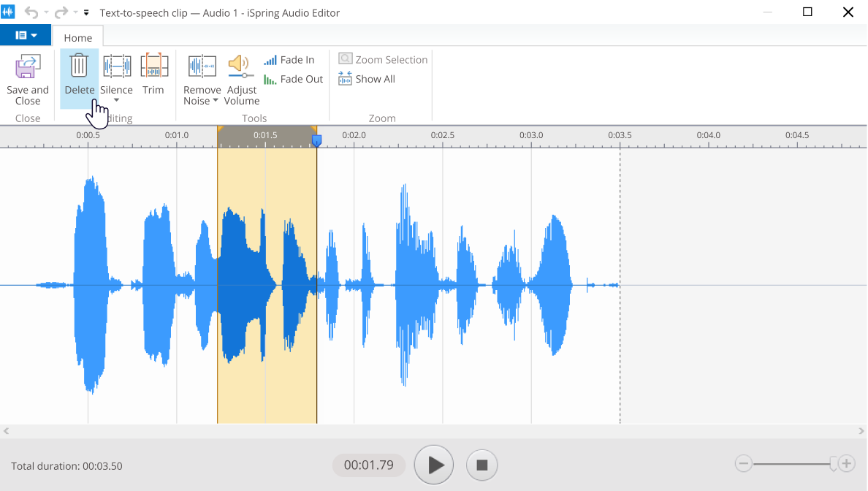This screenshot has width=868, height=491.
Task: Apply Fade Out to the audio
Action: [292, 79]
